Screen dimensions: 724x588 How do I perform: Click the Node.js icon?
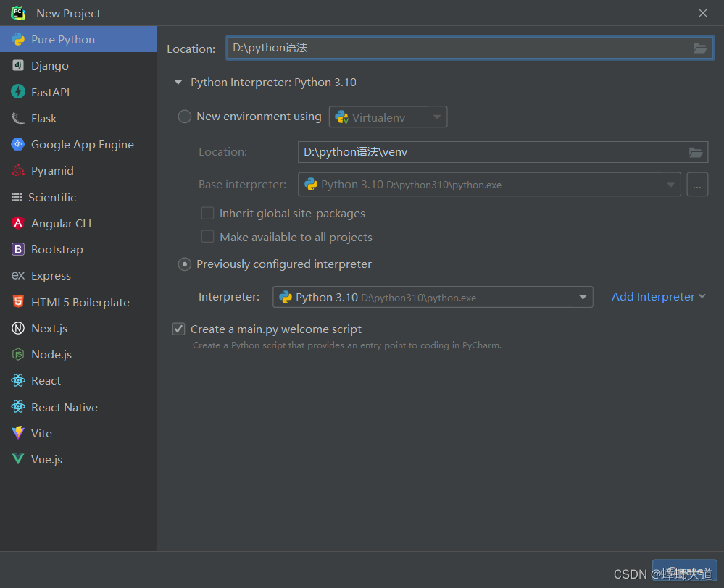tap(18, 354)
